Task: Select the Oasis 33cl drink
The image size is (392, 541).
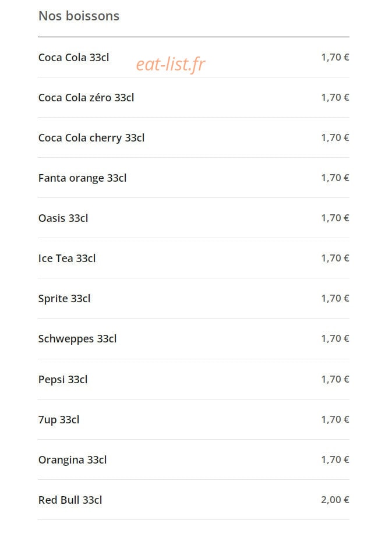Action: (63, 218)
